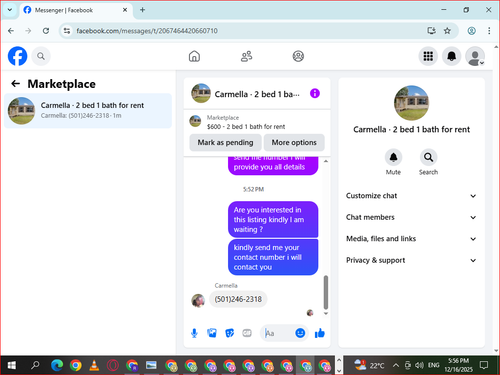Click the (501)246-2318 message bubble
Screen dimensions: 500x375
[x=238, y=299]
